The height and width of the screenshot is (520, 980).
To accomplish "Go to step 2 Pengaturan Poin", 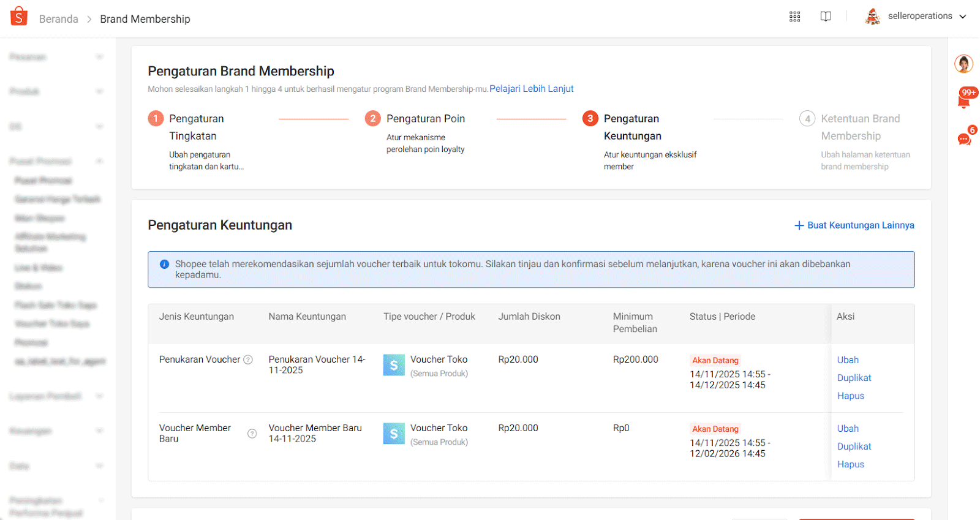I will click(x=415, y=133).
